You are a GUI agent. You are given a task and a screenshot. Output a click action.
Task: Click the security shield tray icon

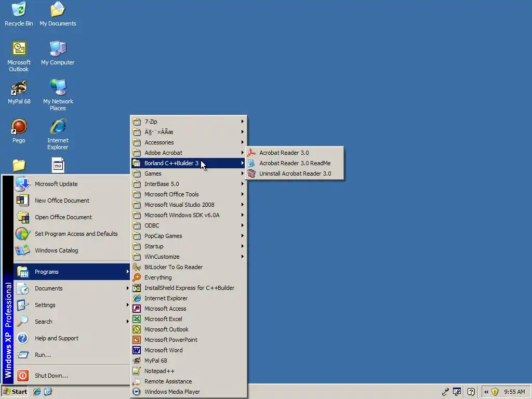click(x=495, y=392)
